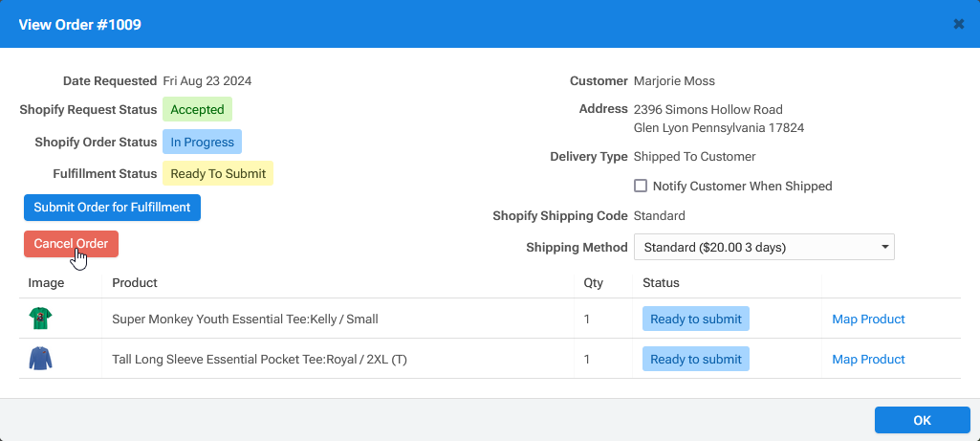Click the Accepted request status badge

pos(198,109)
